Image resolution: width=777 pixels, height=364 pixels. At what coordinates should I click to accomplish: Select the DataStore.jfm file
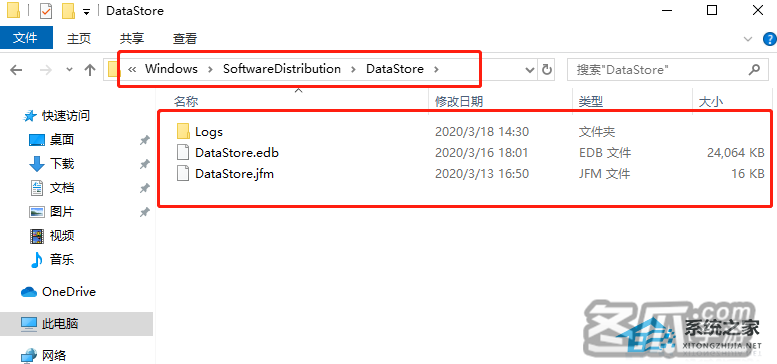234,174
